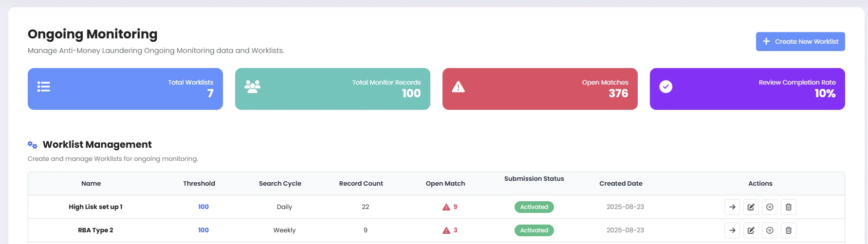868x244 pixels.
Task: Click the Worklist Management gears icon
Action: 33,145
